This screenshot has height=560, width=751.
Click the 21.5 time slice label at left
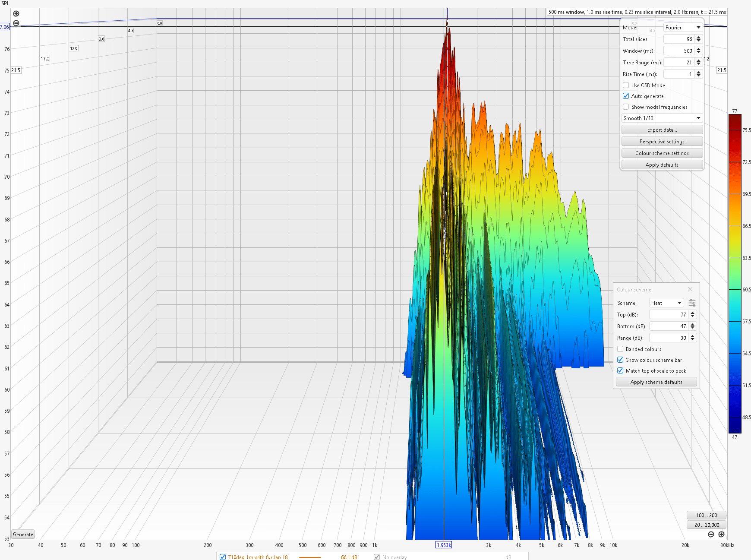tap(16, 70)
